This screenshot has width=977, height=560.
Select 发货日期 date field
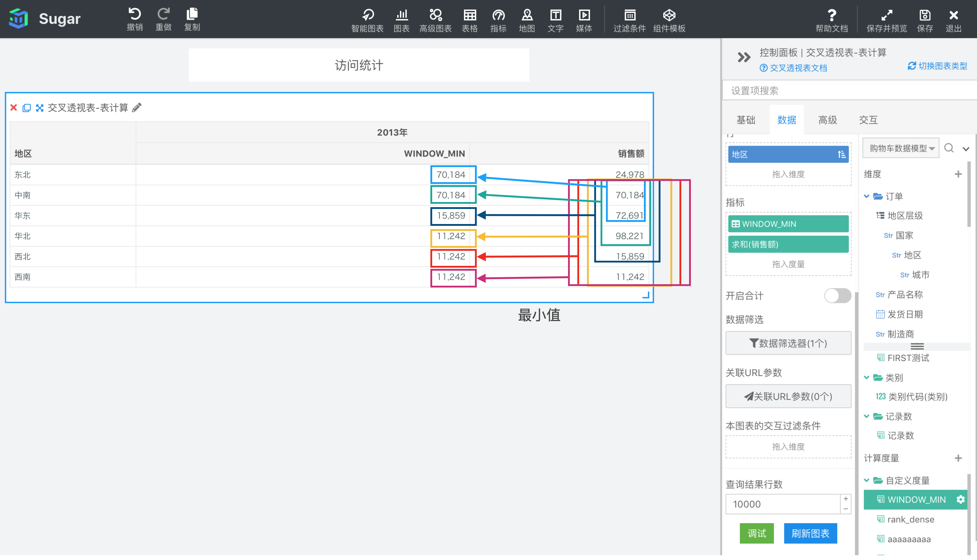pyautogui.click(x=899, y=314)
